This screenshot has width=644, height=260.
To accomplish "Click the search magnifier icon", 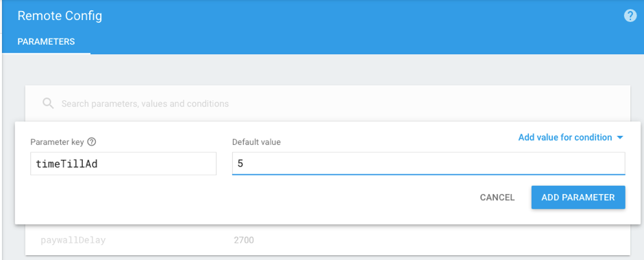I will point(48,104).
